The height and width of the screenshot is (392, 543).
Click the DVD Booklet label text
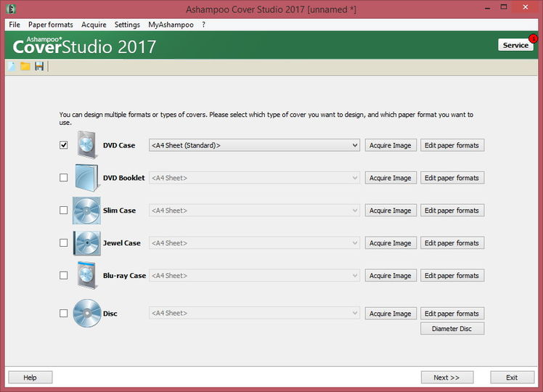[x=123, y=178]
